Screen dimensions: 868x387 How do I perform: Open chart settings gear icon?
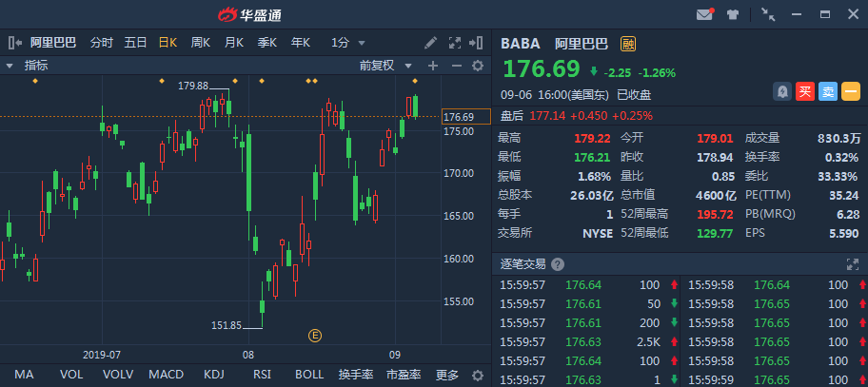coord(478,66)
